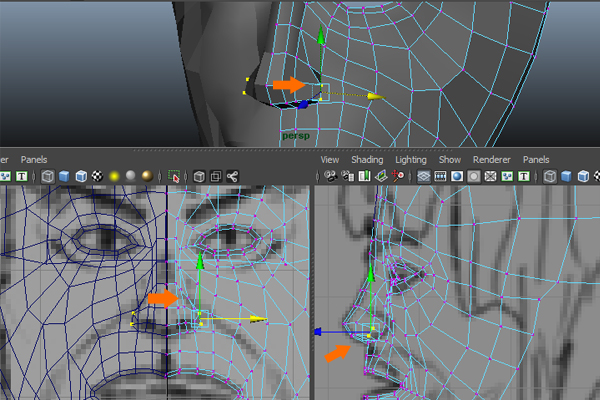Screen dimensions: 600x400
Task: Open Panels menu in the side panel
Action: point(536,159)
